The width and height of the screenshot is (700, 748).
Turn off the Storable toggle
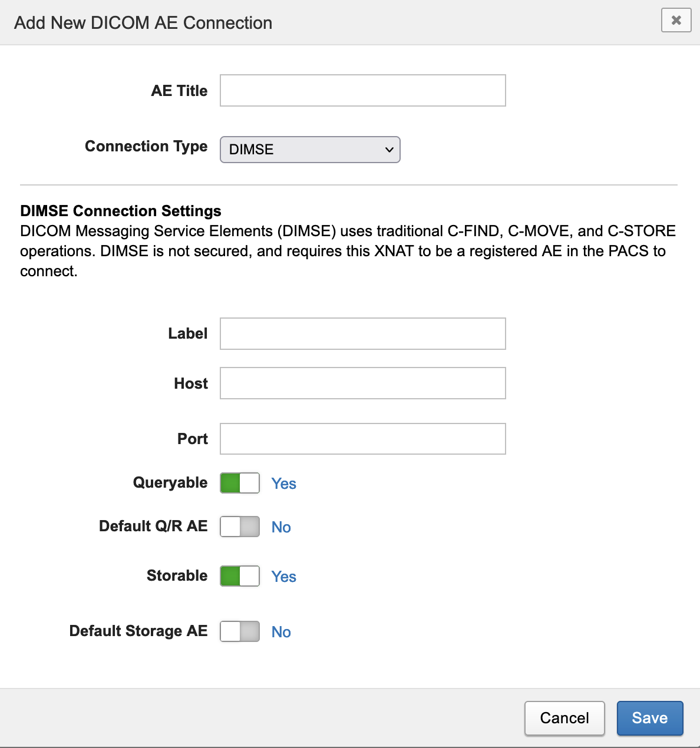tap(240, 576)
